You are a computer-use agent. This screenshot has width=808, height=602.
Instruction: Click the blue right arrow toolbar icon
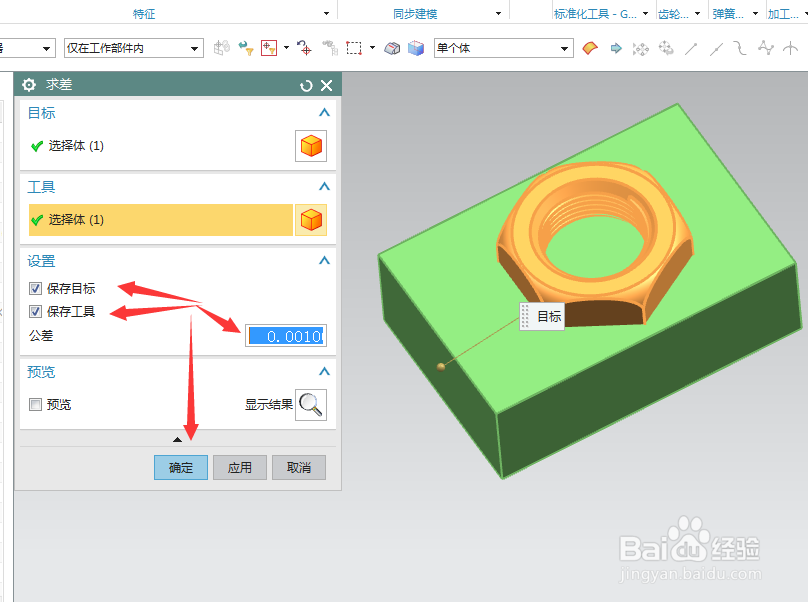[616, 48]
